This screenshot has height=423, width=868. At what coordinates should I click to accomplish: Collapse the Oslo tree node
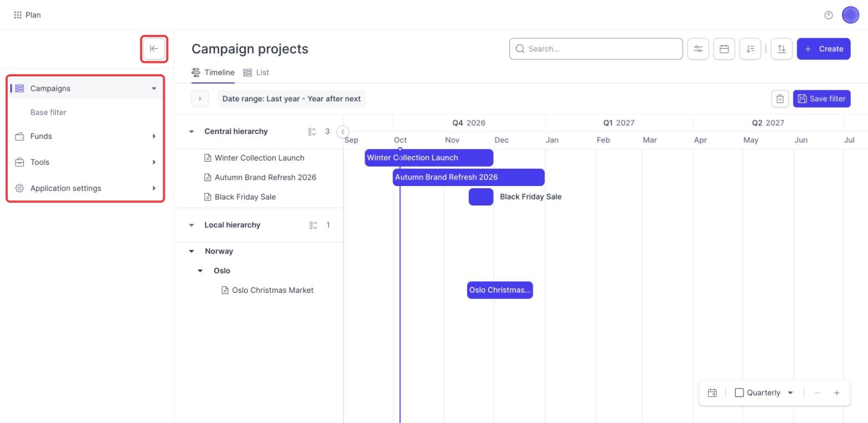[200, 271]
